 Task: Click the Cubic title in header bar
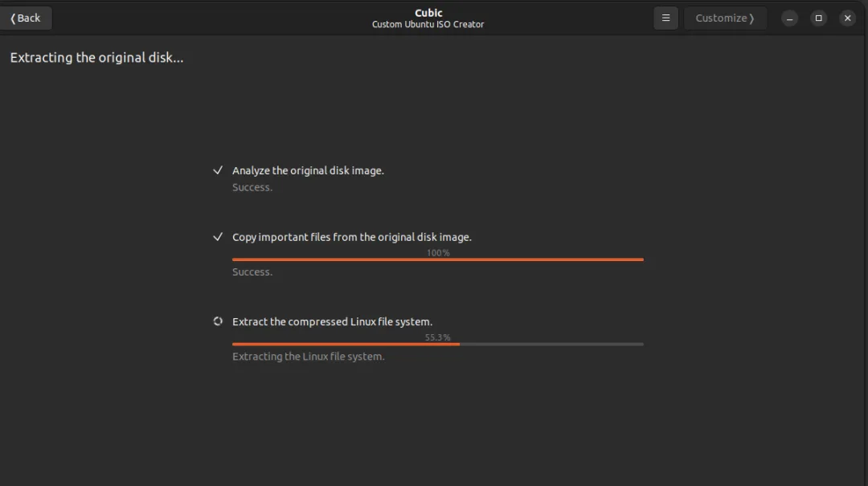pyautogui.click(x=428, y=13)
